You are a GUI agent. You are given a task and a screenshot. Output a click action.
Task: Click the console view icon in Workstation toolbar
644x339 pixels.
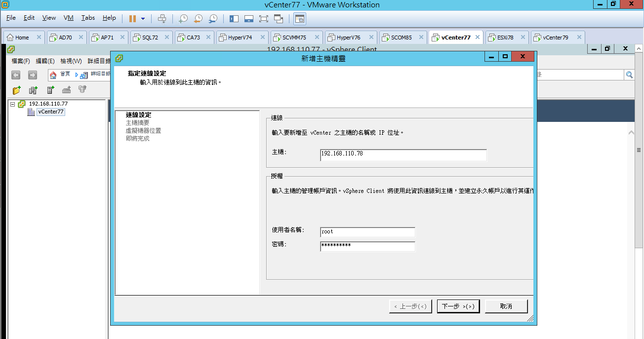pyautogui.click(x=299, y=19)
